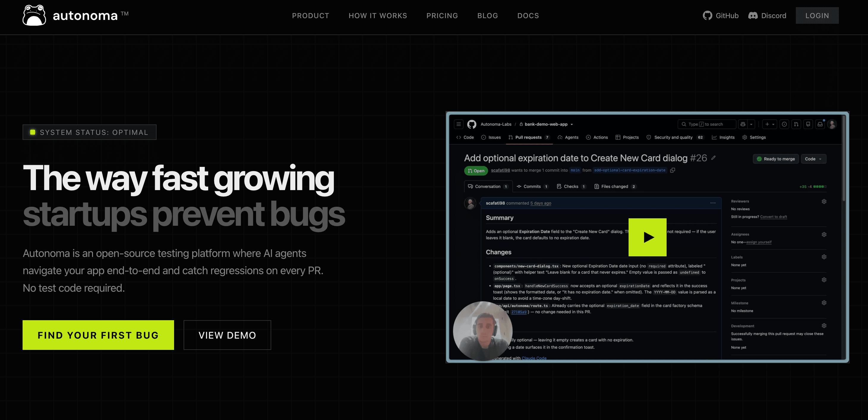The width and height of the screenshot is (868, 420).
Task: Open Security and quality tab
Action: pyautogui.click(x=675, y=138)
